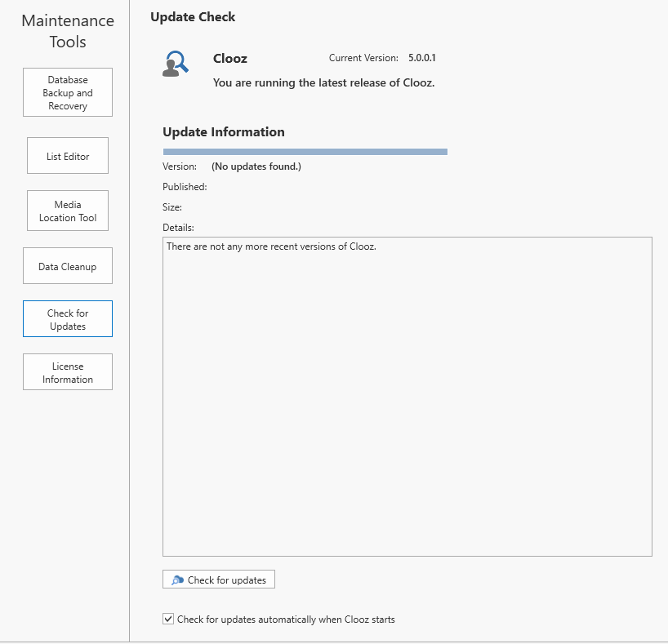Launch the Media Location Tool
668x644 pixels.
(68, 211)
